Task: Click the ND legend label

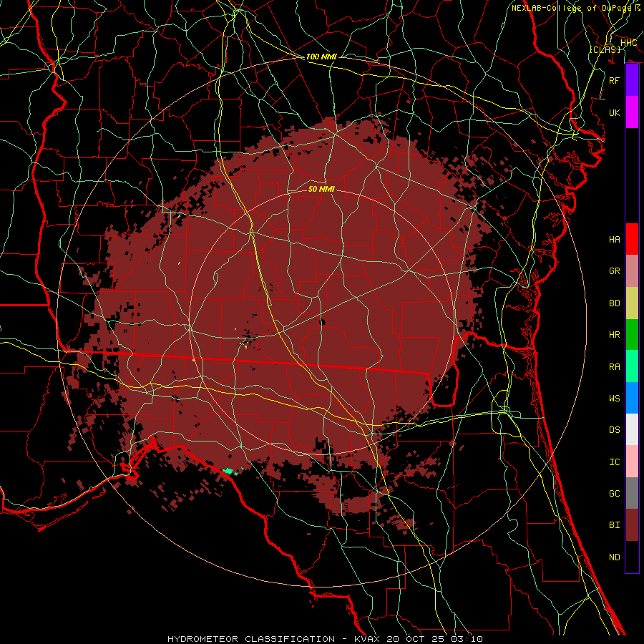Action: coord(614,557)
